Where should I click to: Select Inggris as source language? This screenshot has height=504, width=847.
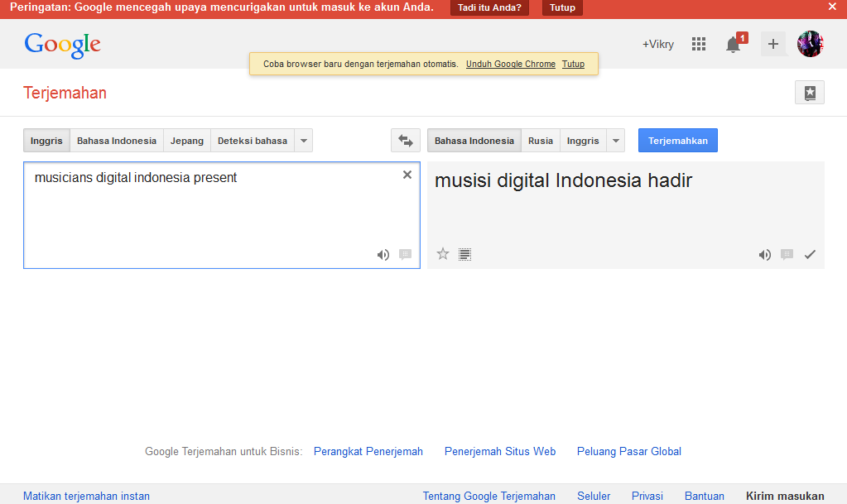[46, 141]
